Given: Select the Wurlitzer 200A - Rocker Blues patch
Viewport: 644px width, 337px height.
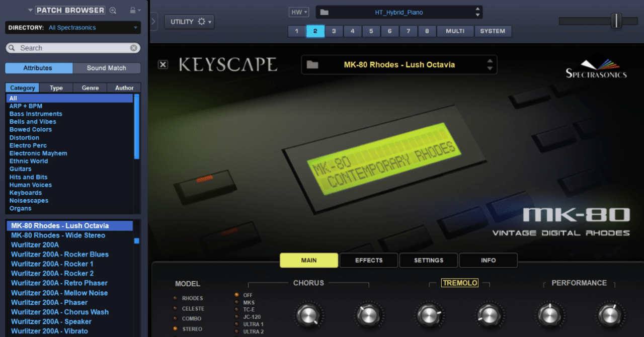Looking at the screenshot, I should click(59, 254).
